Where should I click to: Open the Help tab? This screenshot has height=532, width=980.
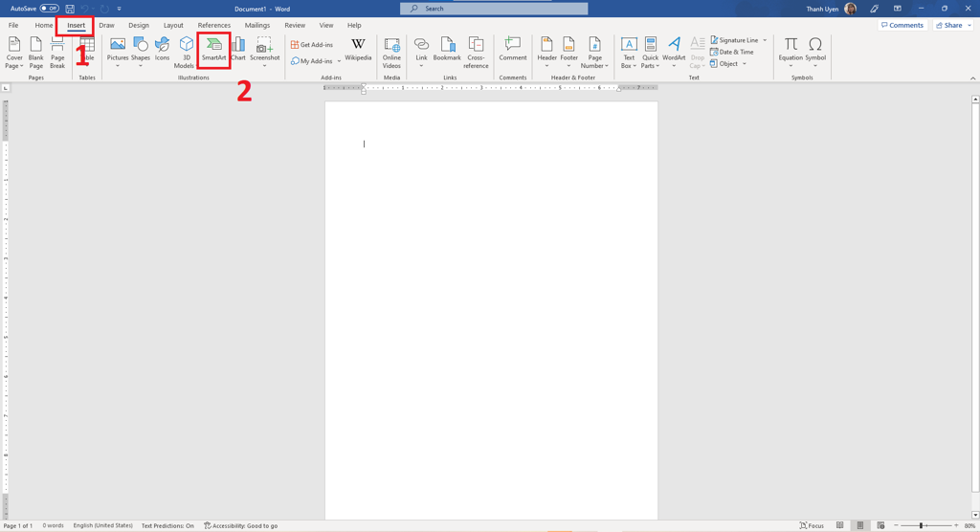[354, 26]
